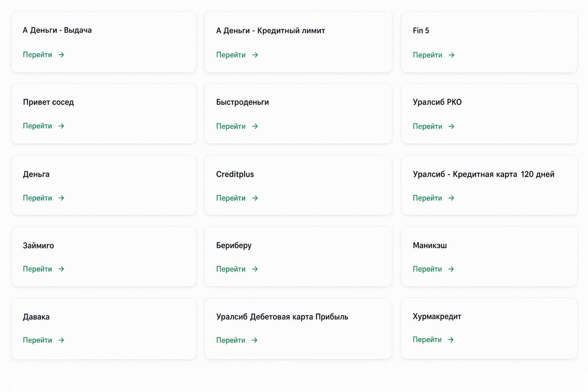Select the Creditplus card title
Image resolution: width=588 pixels, height=392 pixels.
point(235,174)
